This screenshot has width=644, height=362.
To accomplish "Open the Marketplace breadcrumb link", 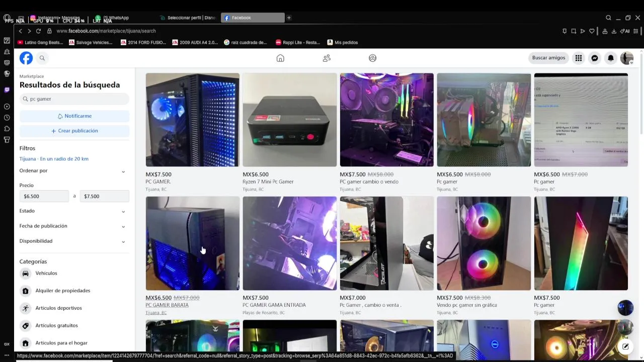I will 32,76.
